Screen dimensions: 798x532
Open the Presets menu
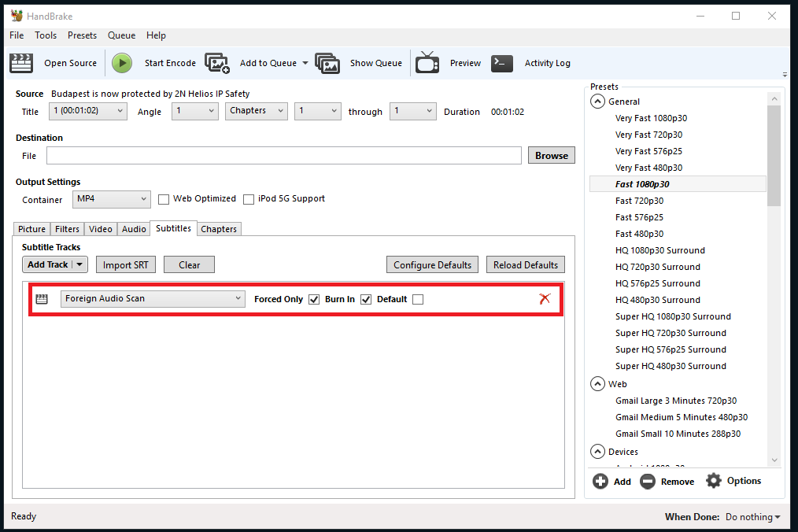(82, 35)
